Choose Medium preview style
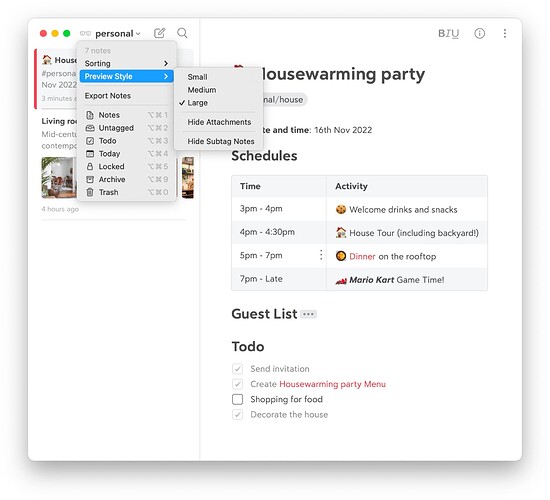The width and height of the screenshot is (550, 500). click(x=202, y=90)
